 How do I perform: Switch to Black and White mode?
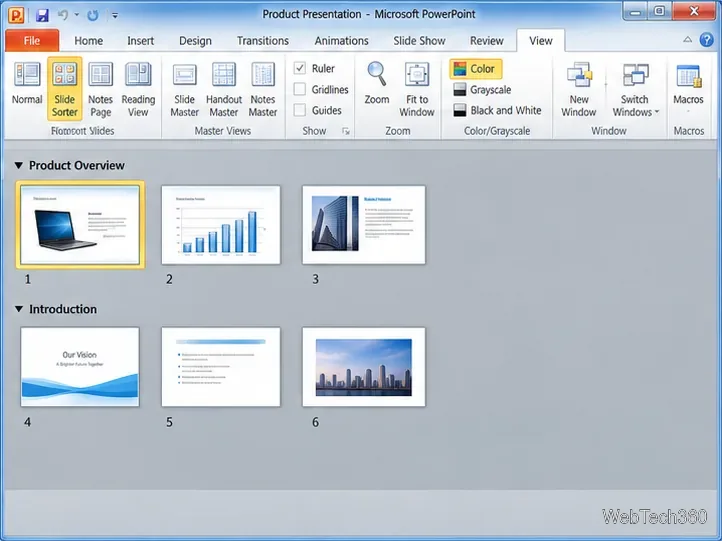497,111
